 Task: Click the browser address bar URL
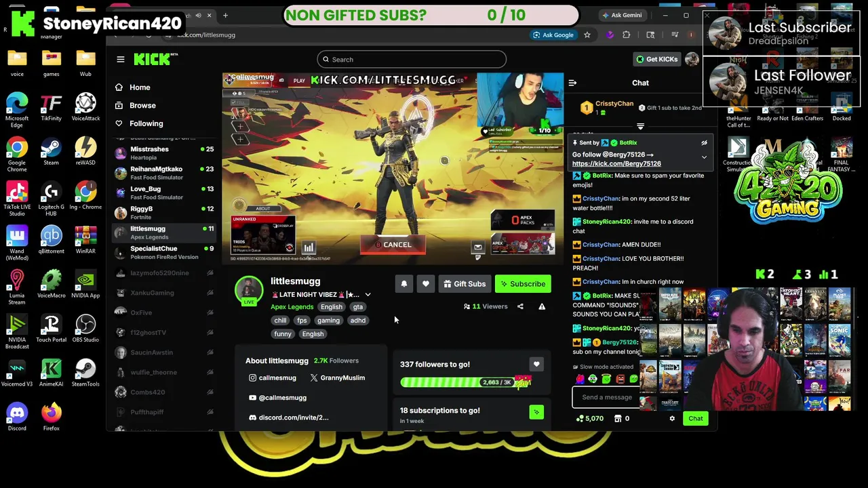(206, 35)
